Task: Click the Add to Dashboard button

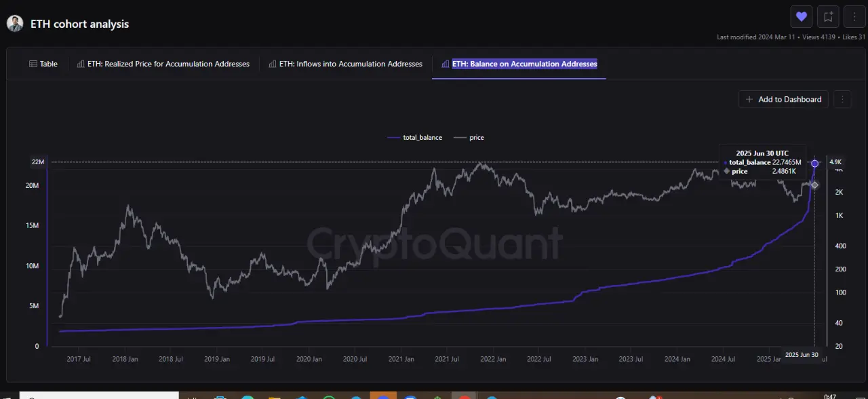Action: click(x=783, y=99)
